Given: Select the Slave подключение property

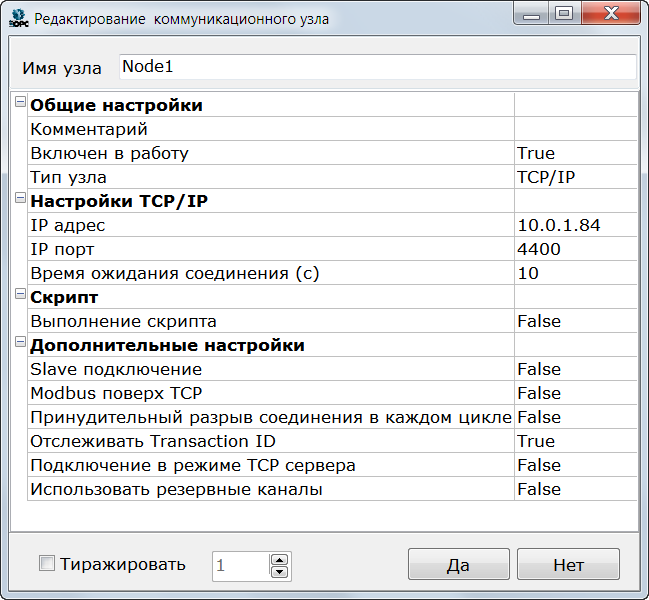Looking at the screenshot, I should [271, 369].
